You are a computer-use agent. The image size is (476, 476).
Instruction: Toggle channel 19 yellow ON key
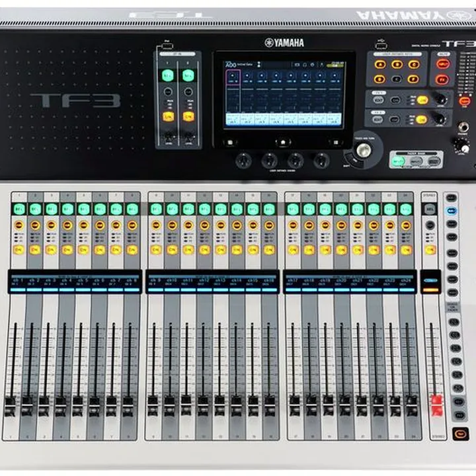tap(325, 250)
